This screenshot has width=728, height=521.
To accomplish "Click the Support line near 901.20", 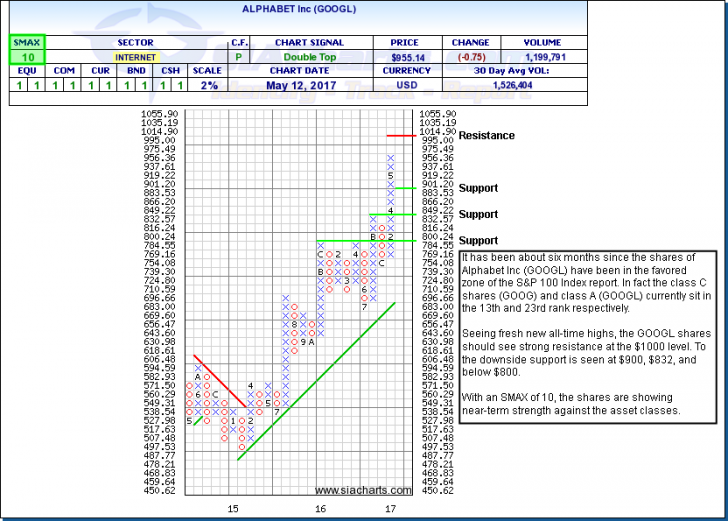I will [x=406, y=188].
